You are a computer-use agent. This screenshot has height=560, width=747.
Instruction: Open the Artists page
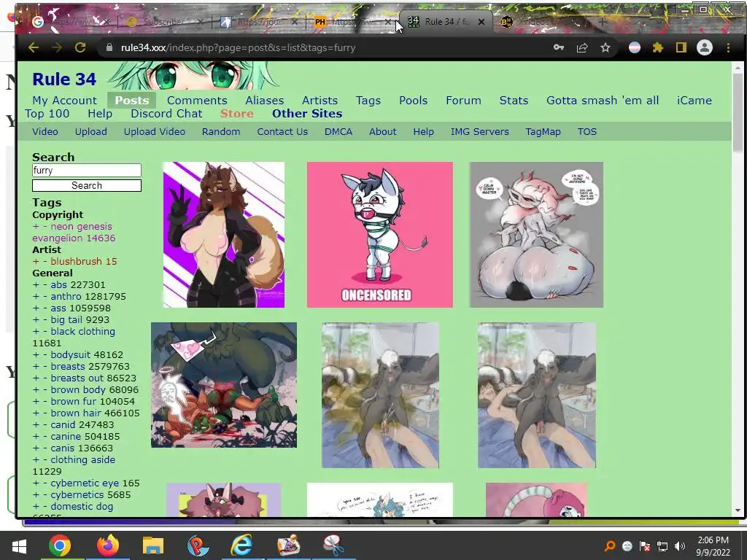[320, 101]
